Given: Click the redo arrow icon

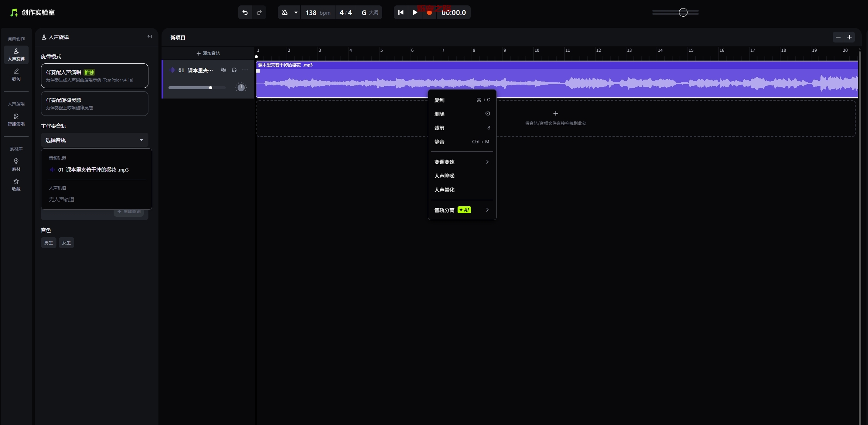Looking at the screenshot, I should tap(259, 12).
